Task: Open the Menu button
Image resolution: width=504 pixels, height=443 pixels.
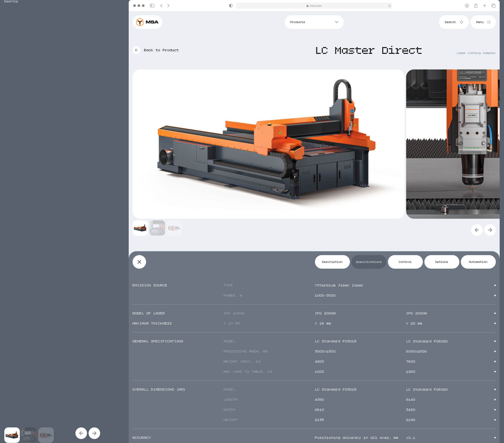Action: pos(483,22)
